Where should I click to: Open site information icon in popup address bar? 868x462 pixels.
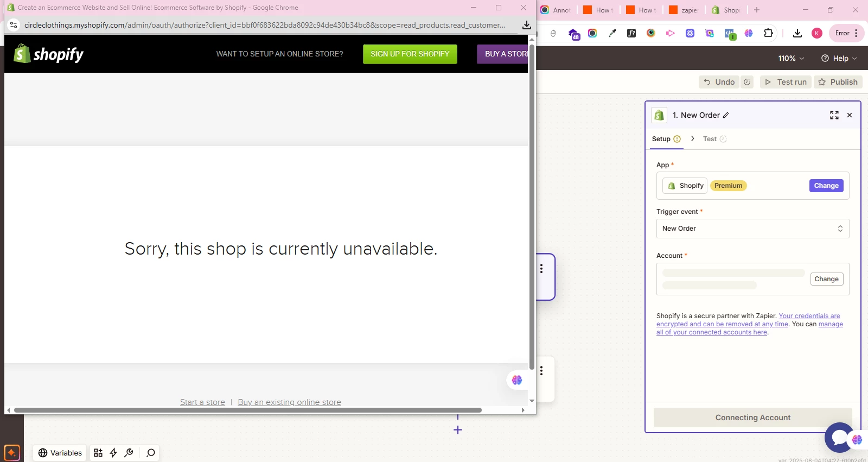[14, 25]
